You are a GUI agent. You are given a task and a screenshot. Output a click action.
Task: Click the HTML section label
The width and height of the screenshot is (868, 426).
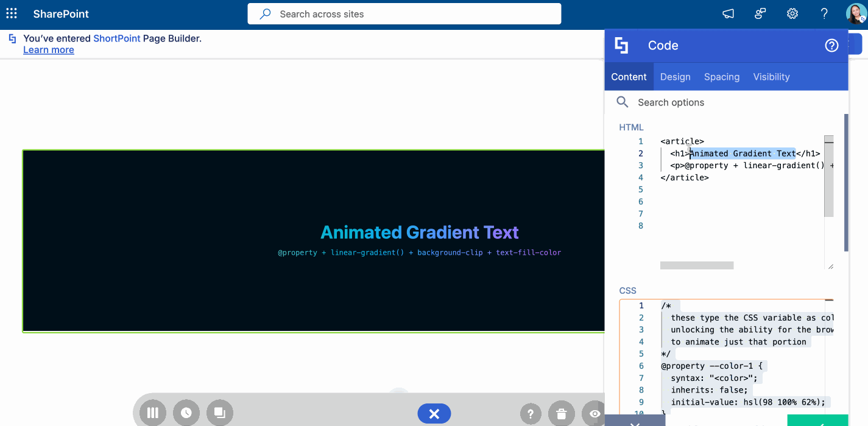[x=631, y=127]
